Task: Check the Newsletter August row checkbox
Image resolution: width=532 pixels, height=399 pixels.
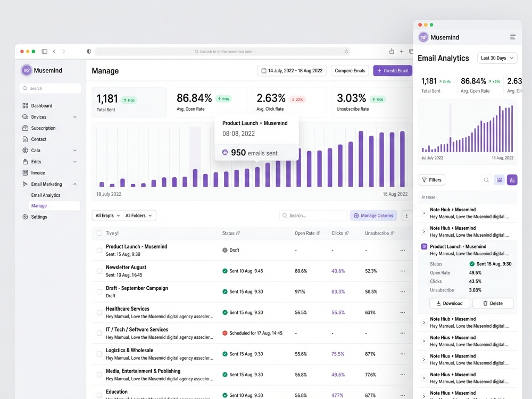Action: click(99, 271)
